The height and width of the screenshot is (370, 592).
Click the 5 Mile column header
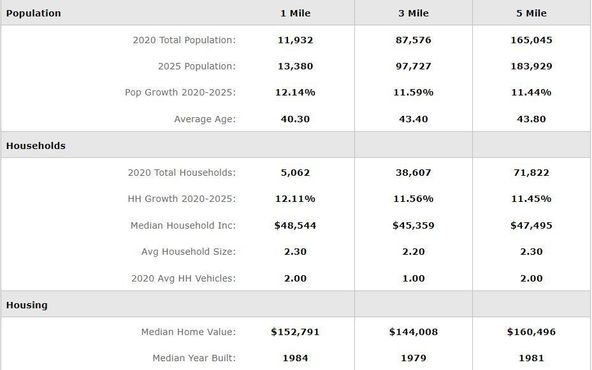(x=531, y=13)
